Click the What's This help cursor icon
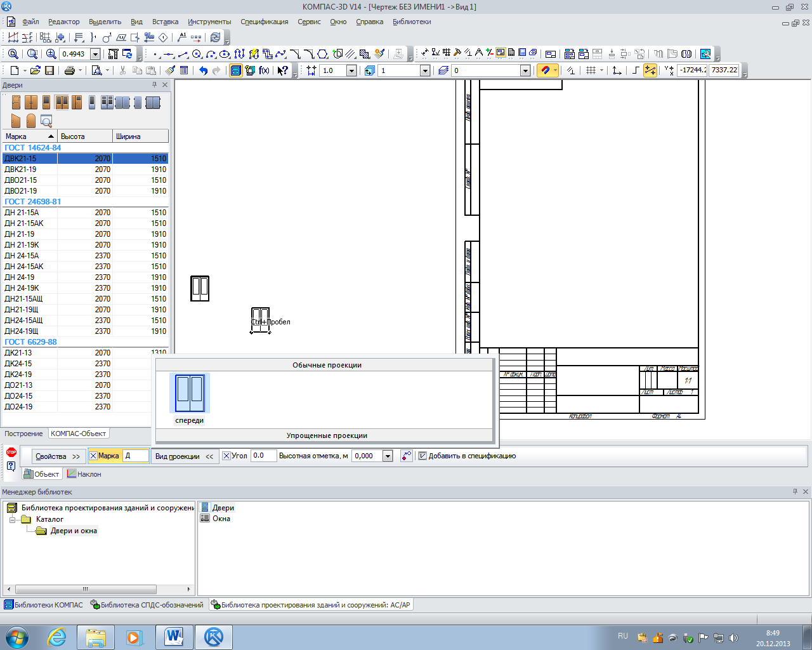The image size is (812, 650). point(282,70)
